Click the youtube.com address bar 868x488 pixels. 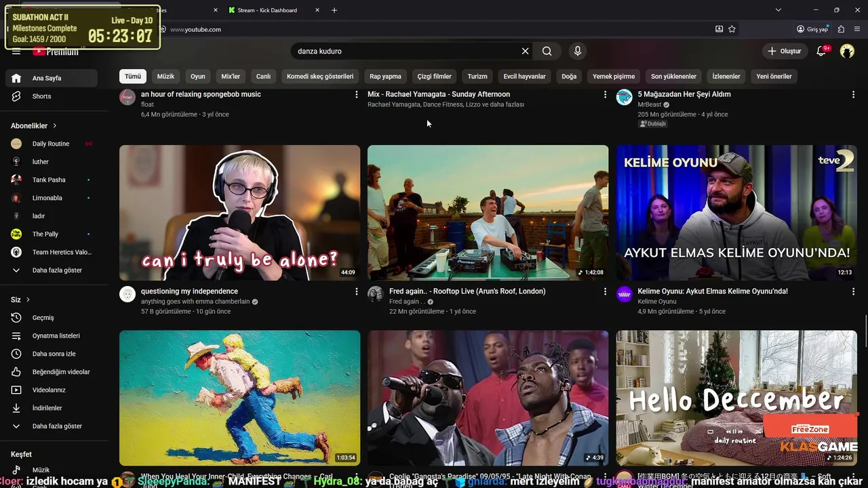434,29
